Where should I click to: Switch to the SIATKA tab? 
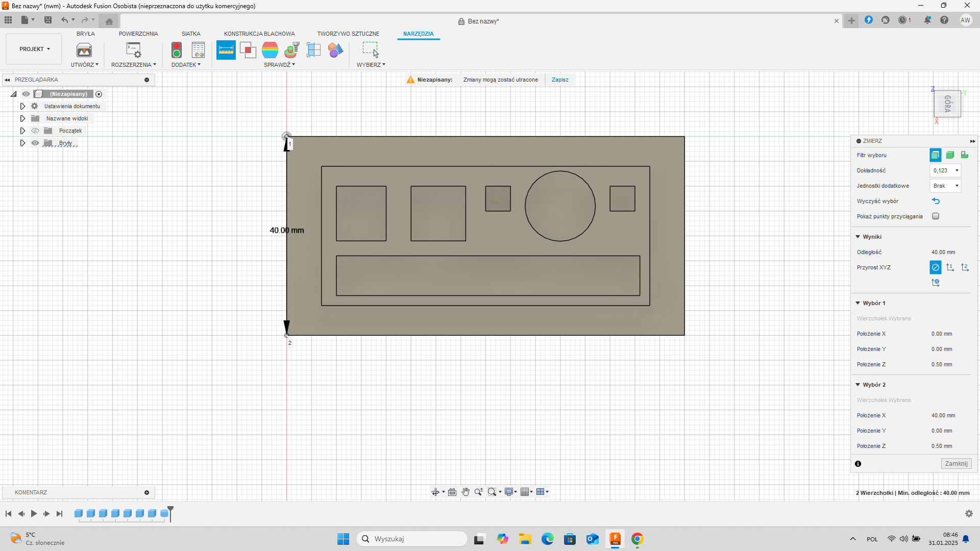pos(191,34)
